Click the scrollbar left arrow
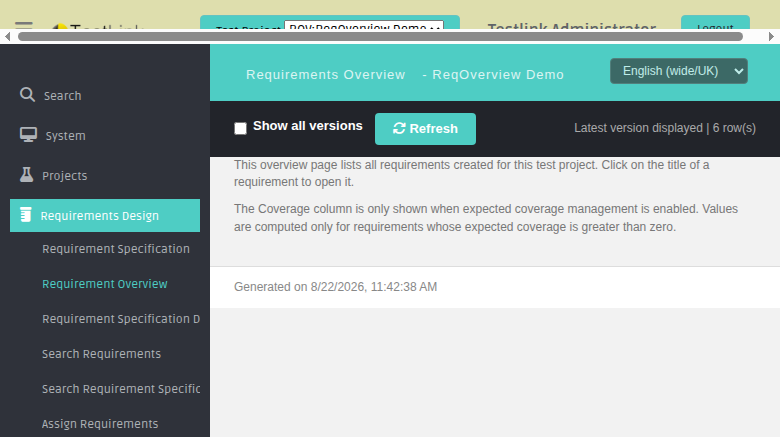The width and height of the screenshot is (780, 437). coord(7,36)
